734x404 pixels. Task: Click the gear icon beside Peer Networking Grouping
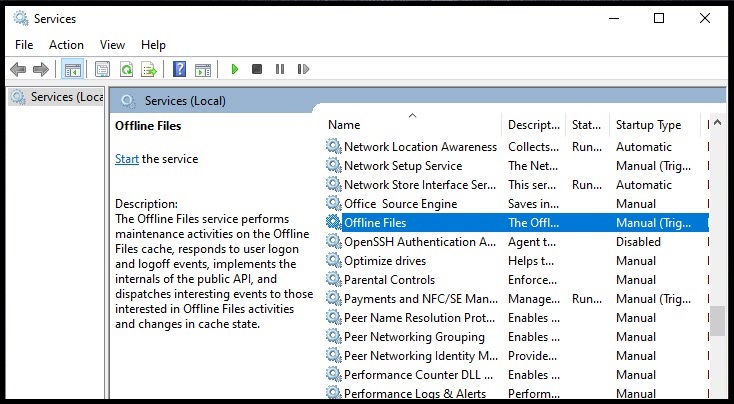[x=334, y=337]
